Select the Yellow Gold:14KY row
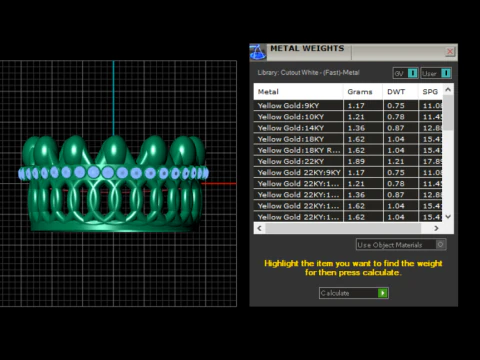This screenshot has width=480, height=360. click(x=348, y=128)
